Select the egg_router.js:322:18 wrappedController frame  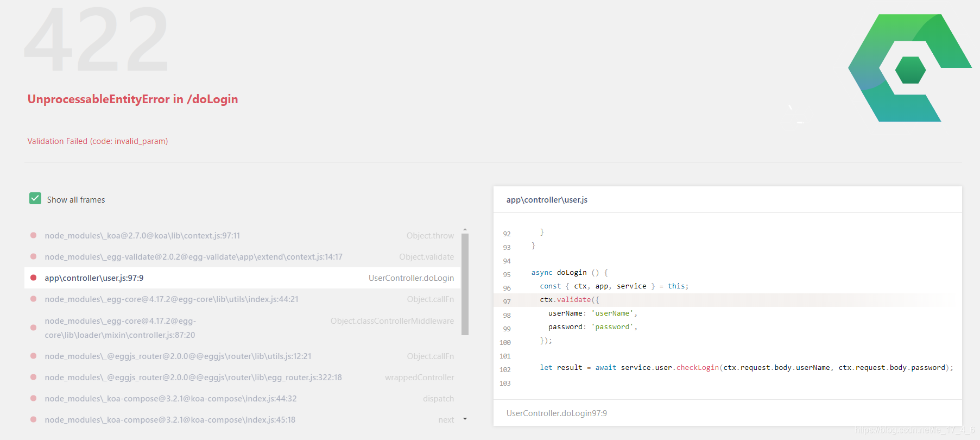pos(242,378)
